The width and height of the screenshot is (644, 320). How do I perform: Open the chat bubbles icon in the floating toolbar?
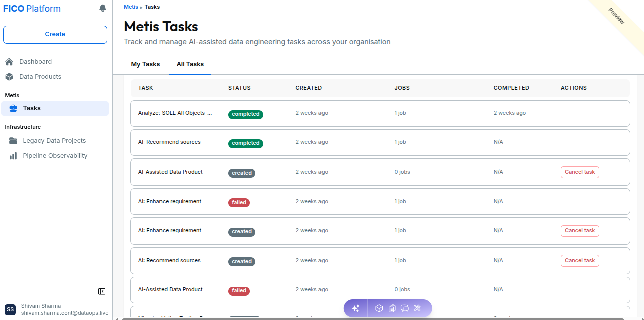405,308
